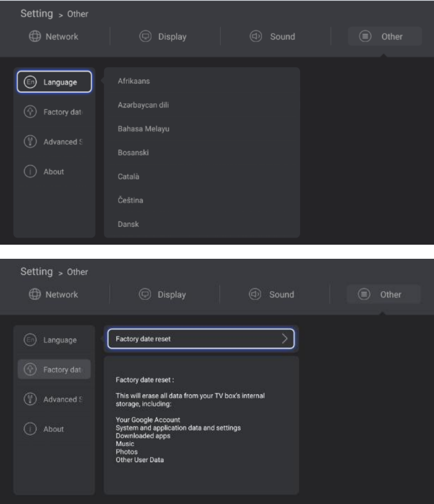Pick Dansk language entry
Screen dimensions: 434x504
pos(128,224)
